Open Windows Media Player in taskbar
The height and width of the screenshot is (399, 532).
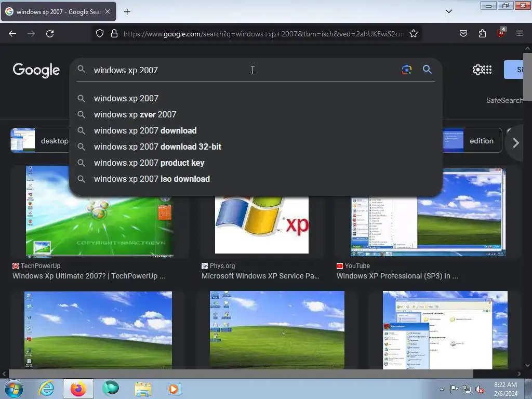[x=175, y=389]
